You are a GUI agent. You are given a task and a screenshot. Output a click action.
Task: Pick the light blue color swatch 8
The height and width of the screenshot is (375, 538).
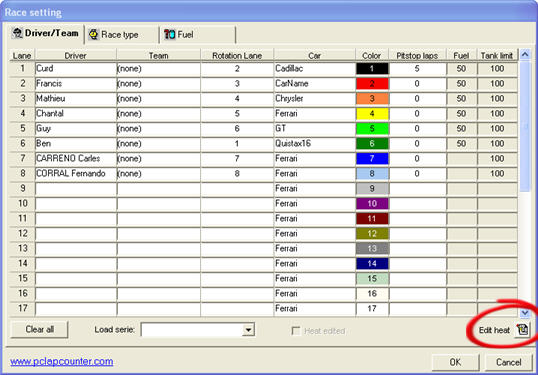point(372,174)
